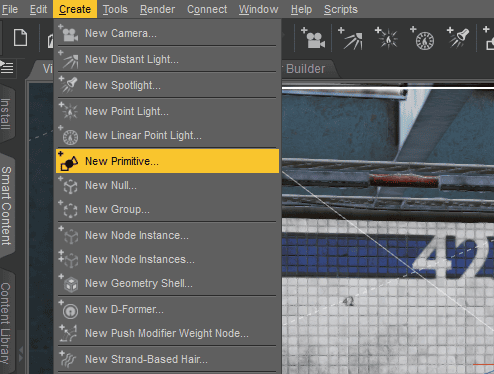Click the Create Point Light toolbar icon
This screenshot has height=374, width=494.
point(387,39)
